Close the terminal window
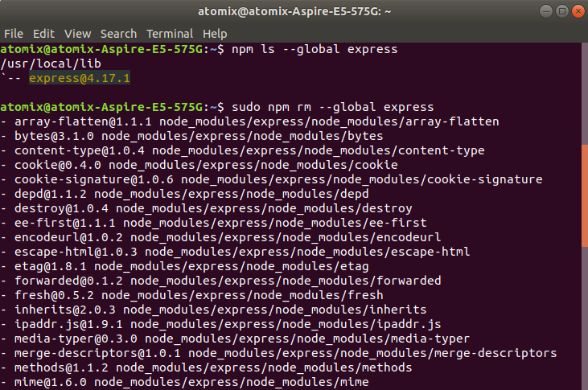The width and height of the screenshot is (588, 390). pyautogui.click(x=578, y=11)
